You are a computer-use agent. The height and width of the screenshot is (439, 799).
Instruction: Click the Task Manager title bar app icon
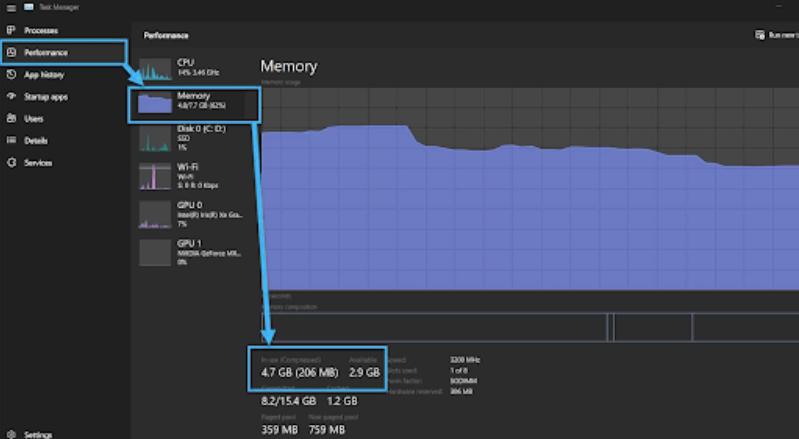[29, 7]
